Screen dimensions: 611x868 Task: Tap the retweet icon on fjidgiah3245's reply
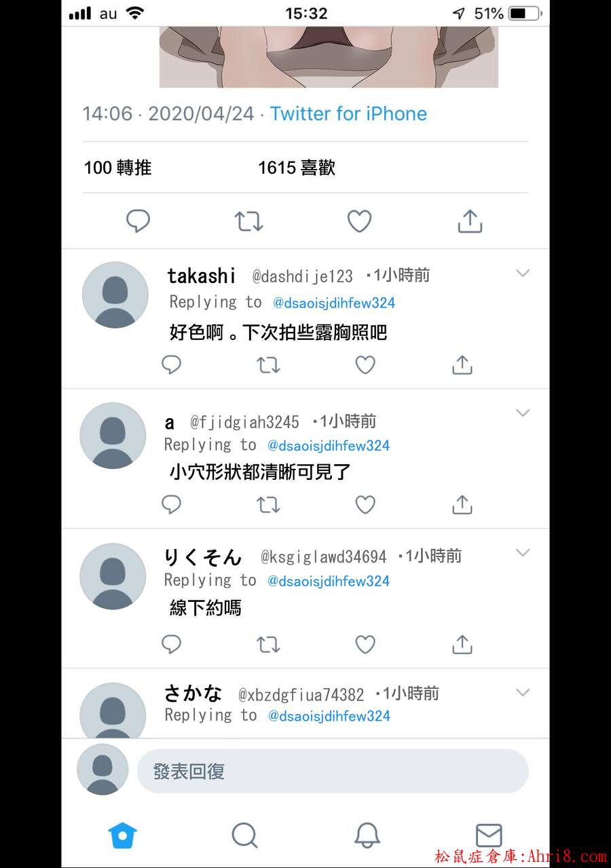pos(268,505)
